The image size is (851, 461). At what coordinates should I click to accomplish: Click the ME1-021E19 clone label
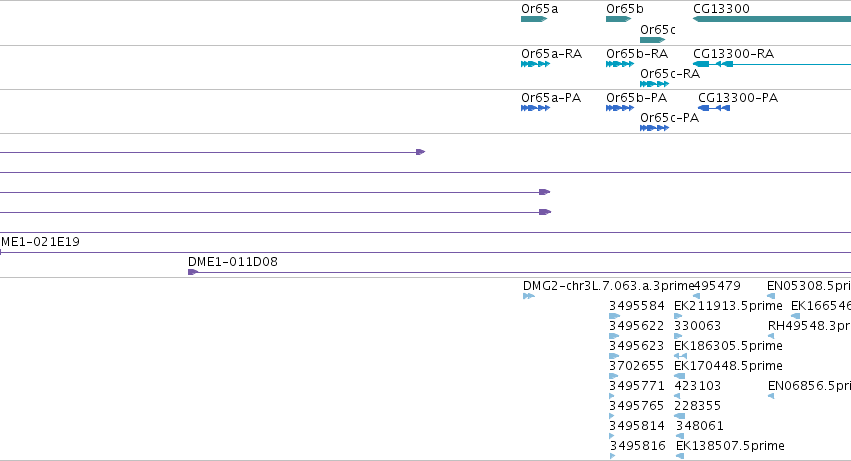coord(40,242)
